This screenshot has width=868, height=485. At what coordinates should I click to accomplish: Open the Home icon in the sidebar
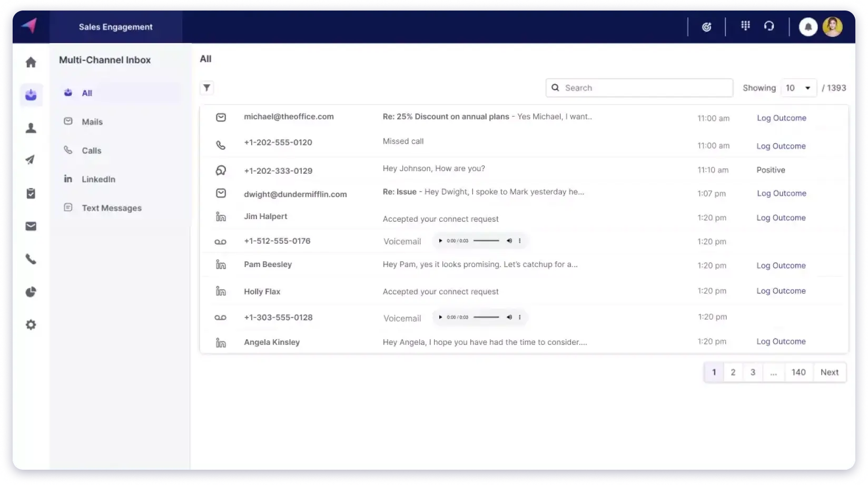(31, 62)
